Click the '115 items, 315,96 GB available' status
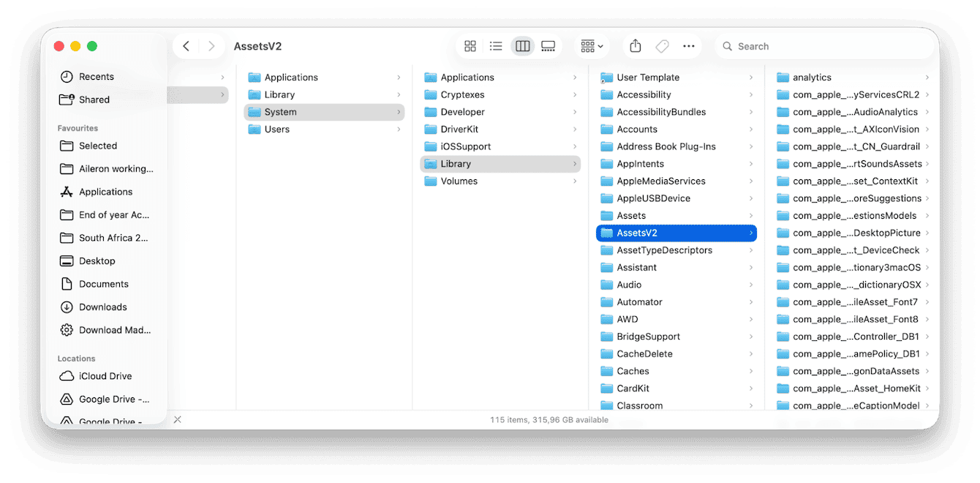 (549, 420)
